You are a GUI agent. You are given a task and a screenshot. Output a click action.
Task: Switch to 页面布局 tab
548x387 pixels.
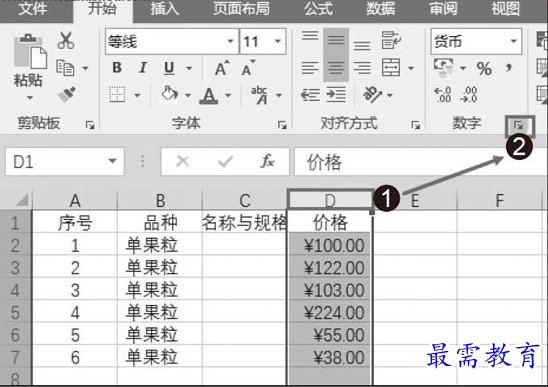click(x=241, y=9)
